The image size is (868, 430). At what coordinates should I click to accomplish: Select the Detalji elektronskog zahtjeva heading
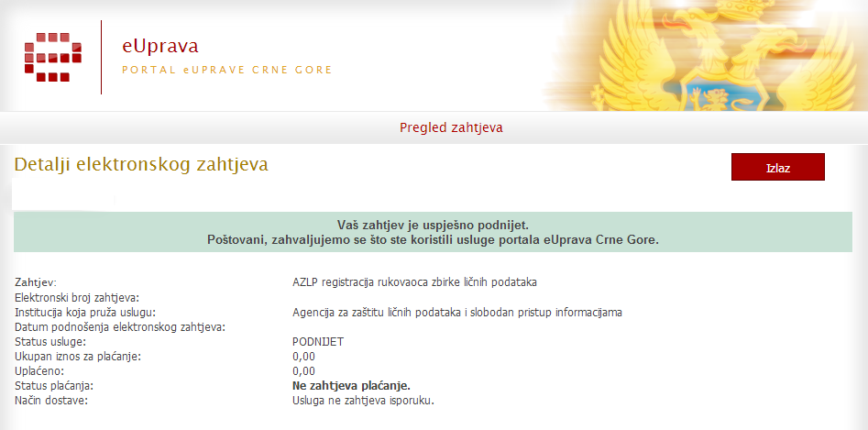pos(141,165)
